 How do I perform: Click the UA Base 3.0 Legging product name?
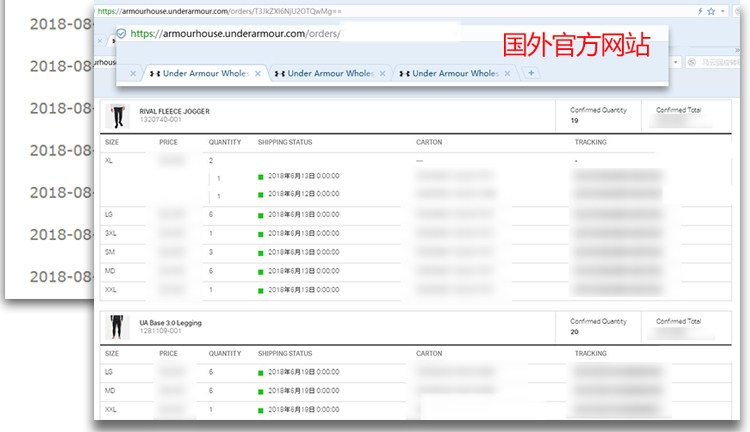point(170,322)
